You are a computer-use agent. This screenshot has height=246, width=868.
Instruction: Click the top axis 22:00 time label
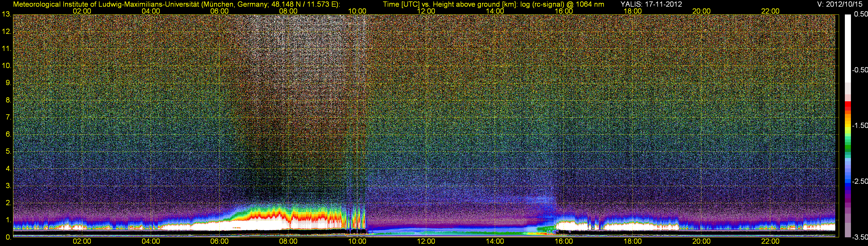coord(770,11)
